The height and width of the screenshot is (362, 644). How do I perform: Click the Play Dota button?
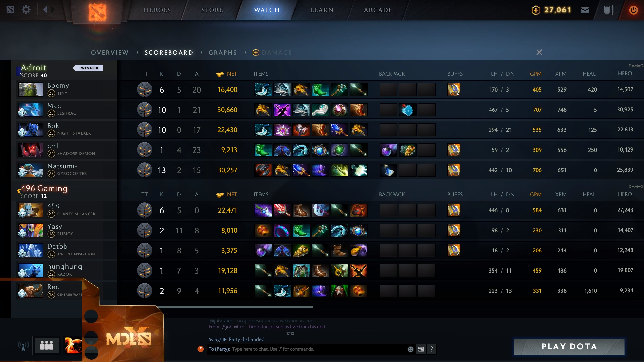pyautogui.click(x=569, y=347)
